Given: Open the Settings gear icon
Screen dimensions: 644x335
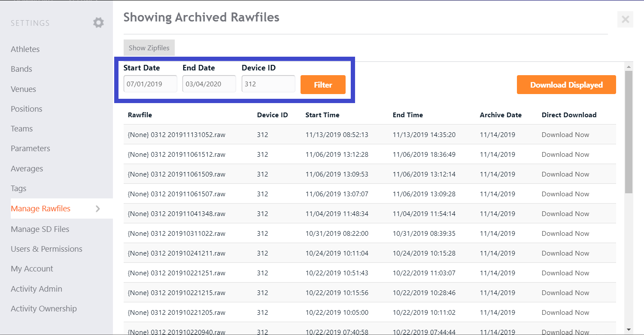Looking at the screenshot, I should (98, 23).
